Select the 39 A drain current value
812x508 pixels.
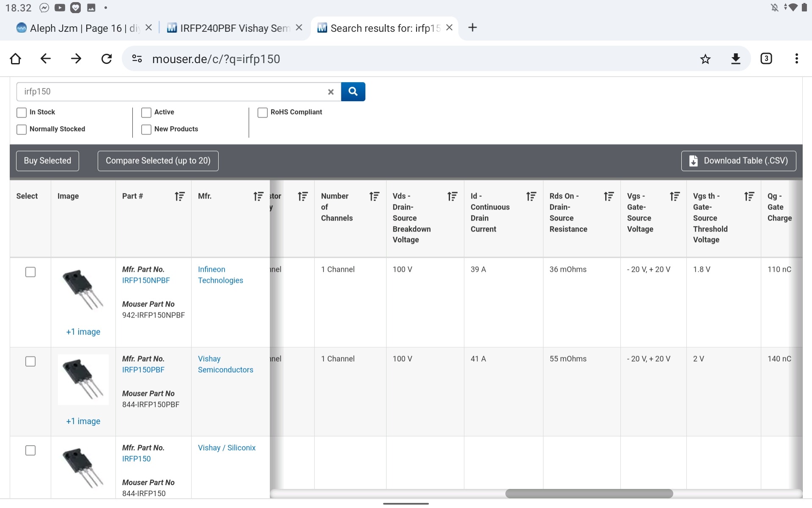478,270
